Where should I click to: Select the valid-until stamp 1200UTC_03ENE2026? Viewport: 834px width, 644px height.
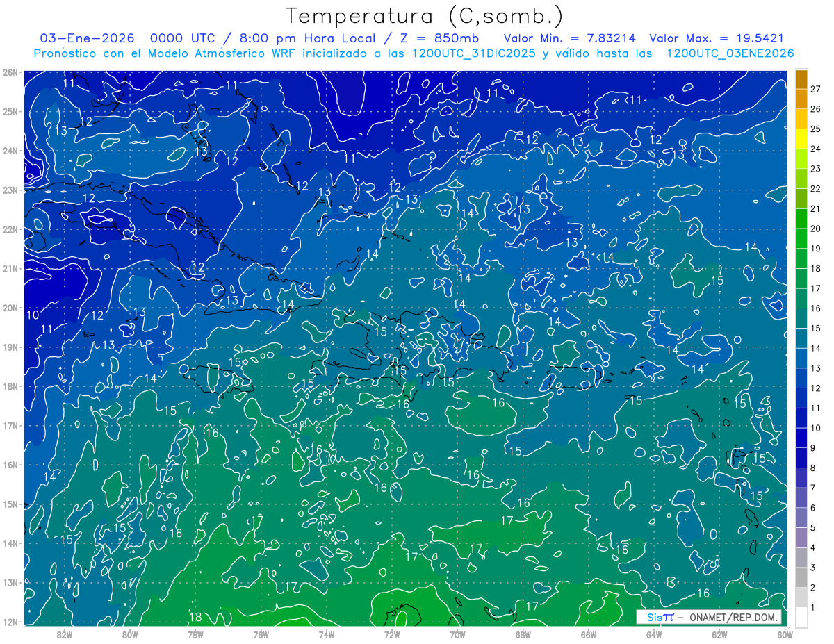[730, 53]
